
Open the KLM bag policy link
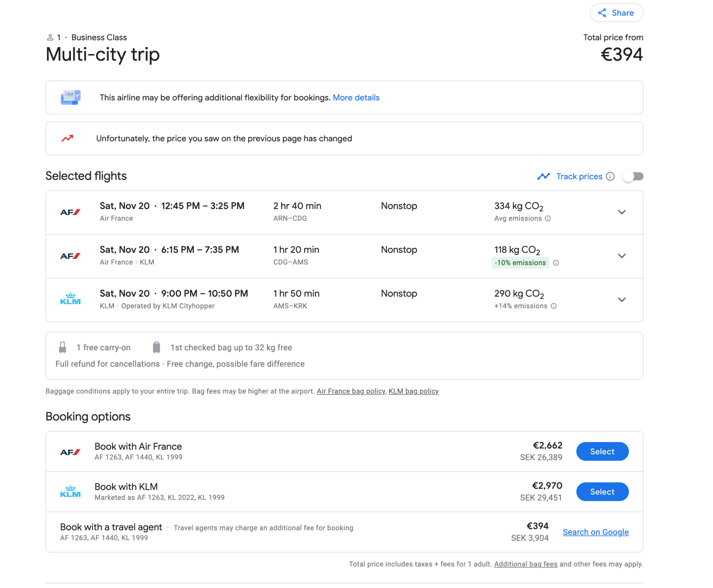point(414,391)
